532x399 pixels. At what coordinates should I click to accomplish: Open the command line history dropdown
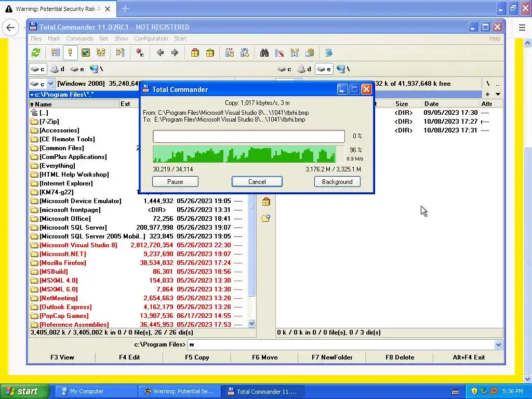click(498, 345)
